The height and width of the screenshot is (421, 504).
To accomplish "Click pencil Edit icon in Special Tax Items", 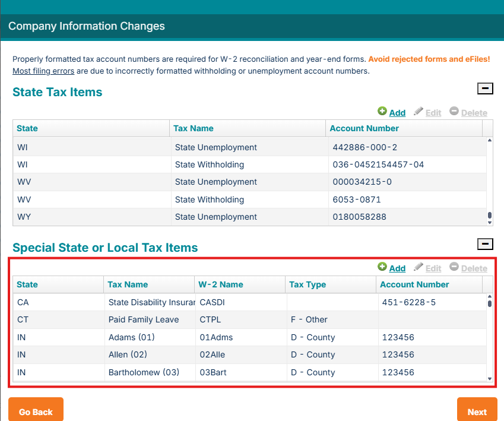I will (418, 267).
